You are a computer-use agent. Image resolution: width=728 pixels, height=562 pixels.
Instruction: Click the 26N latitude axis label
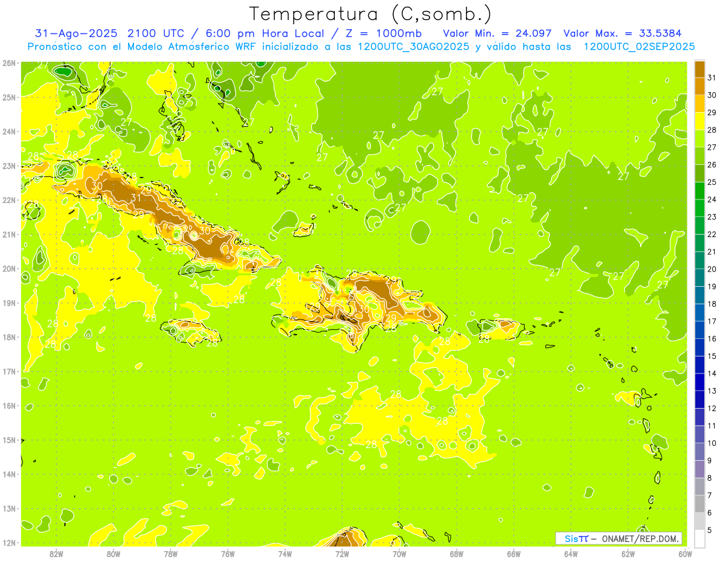coord(9,63)
